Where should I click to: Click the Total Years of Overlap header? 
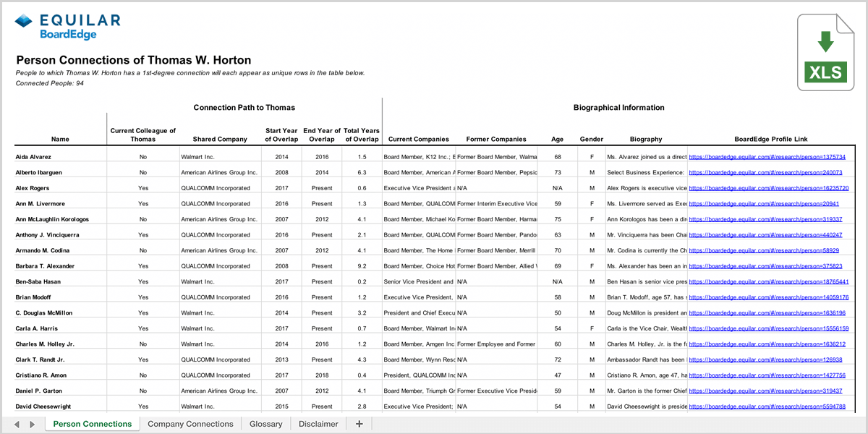click(x=362, y=135)
